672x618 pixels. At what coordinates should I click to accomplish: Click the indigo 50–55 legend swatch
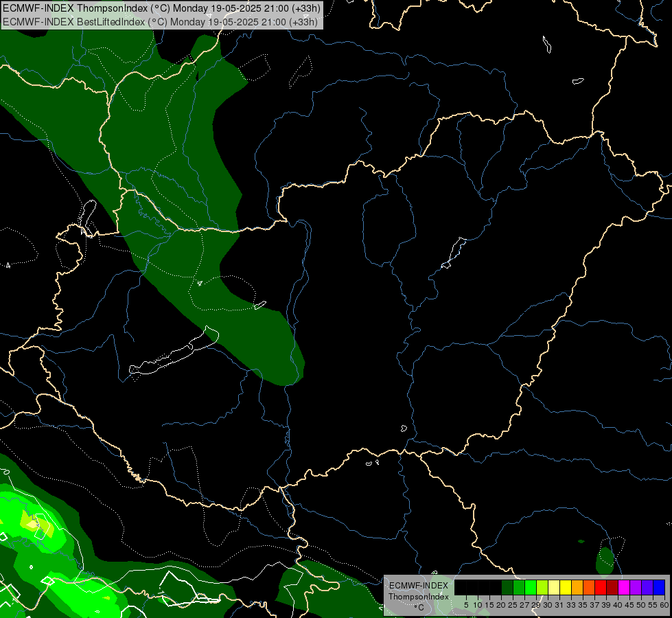tap(647, 587)
